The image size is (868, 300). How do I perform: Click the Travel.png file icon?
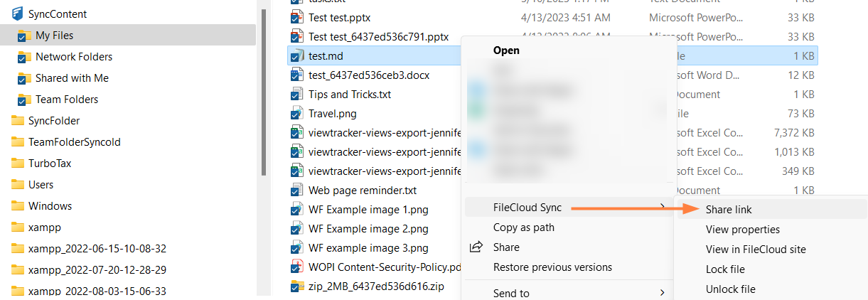[296, 113]
